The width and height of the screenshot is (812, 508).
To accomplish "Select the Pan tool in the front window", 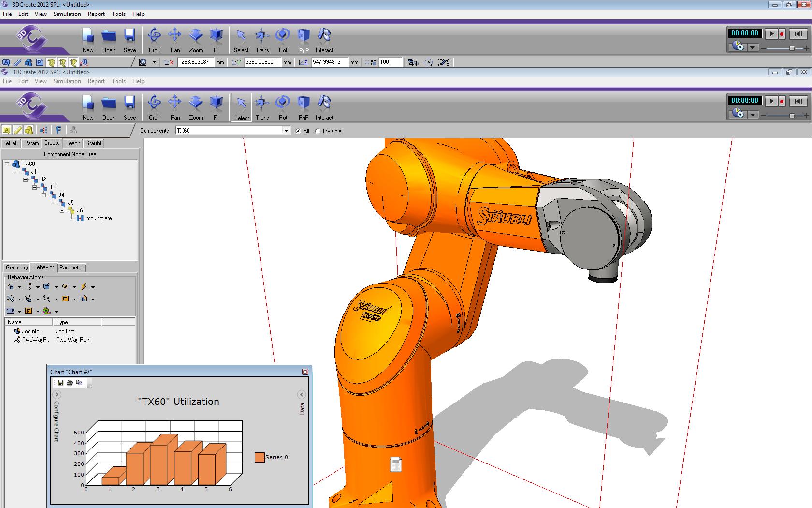I will pos(175,107).
